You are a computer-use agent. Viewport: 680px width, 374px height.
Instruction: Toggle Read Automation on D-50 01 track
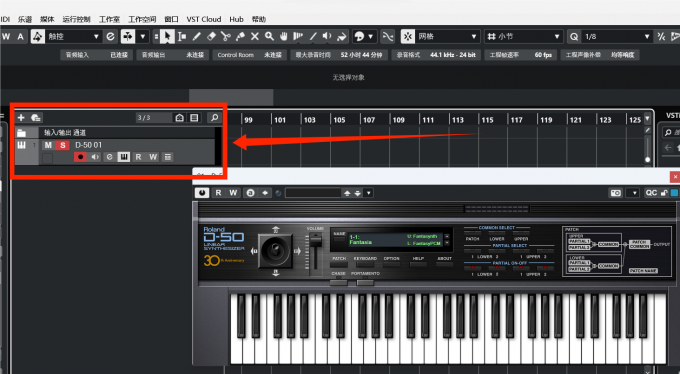138,157
